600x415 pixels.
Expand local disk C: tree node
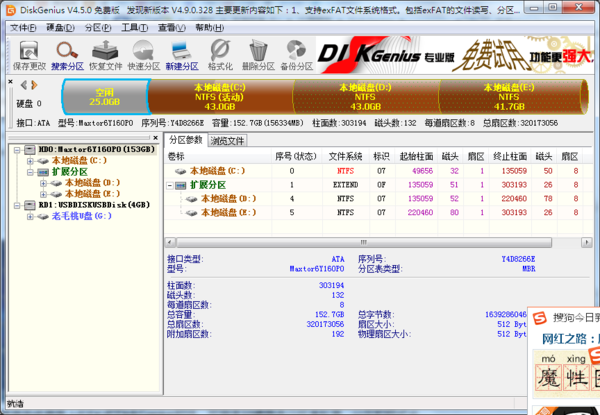30,161
